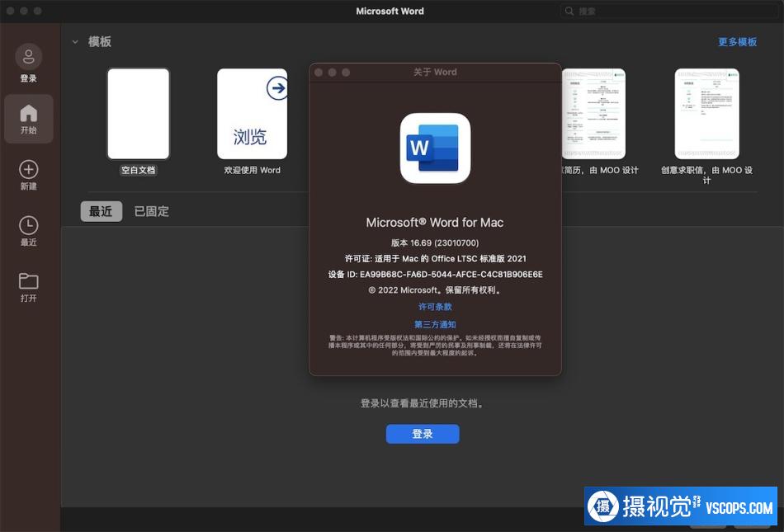Open the 简历 MOO template thumbnail
Screen dimensions: 784x532
(x=594, y=114)
